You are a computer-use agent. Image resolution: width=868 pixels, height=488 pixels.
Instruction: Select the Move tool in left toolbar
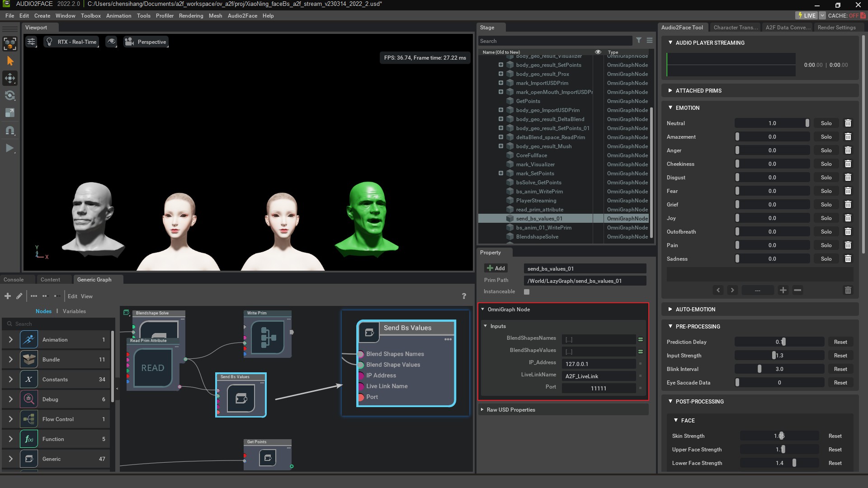tap(10, 78)
